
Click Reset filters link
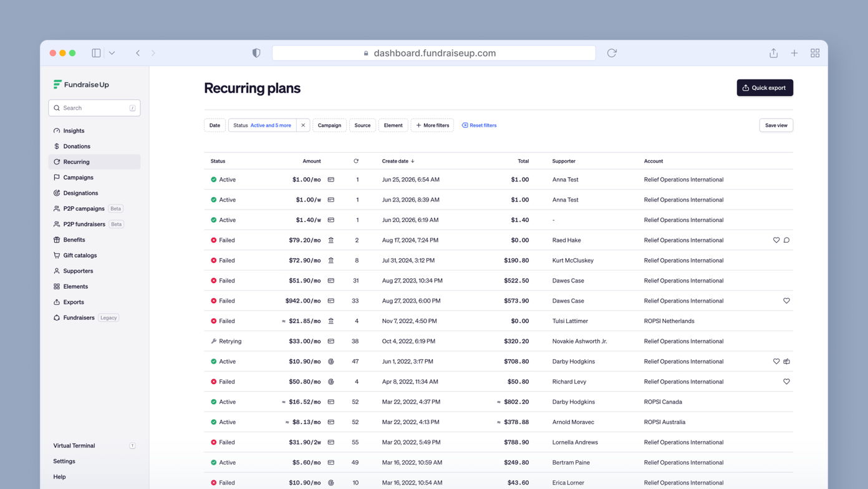point(479,125)
